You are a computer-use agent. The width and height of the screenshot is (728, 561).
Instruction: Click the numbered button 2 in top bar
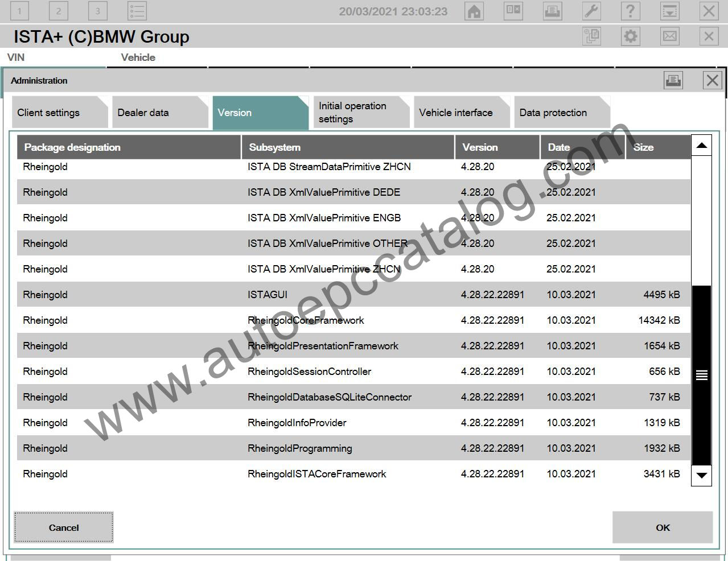point(58,11)
